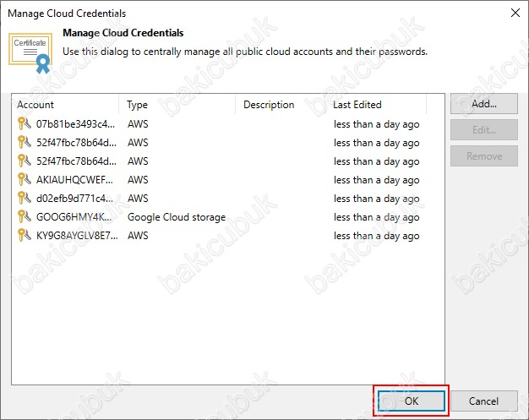
Task: Confirm the dialog with OK
Action: (412, 401)
